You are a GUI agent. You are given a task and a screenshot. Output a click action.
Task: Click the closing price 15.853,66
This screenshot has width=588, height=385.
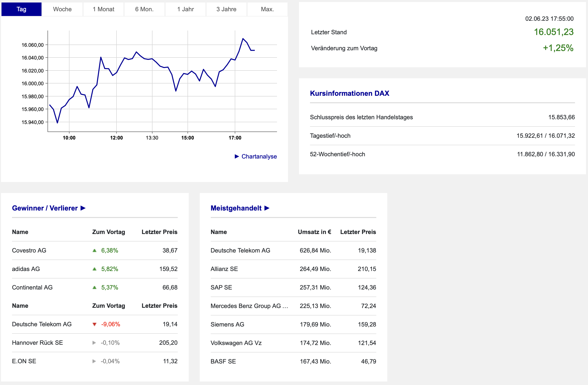point(561,117)
